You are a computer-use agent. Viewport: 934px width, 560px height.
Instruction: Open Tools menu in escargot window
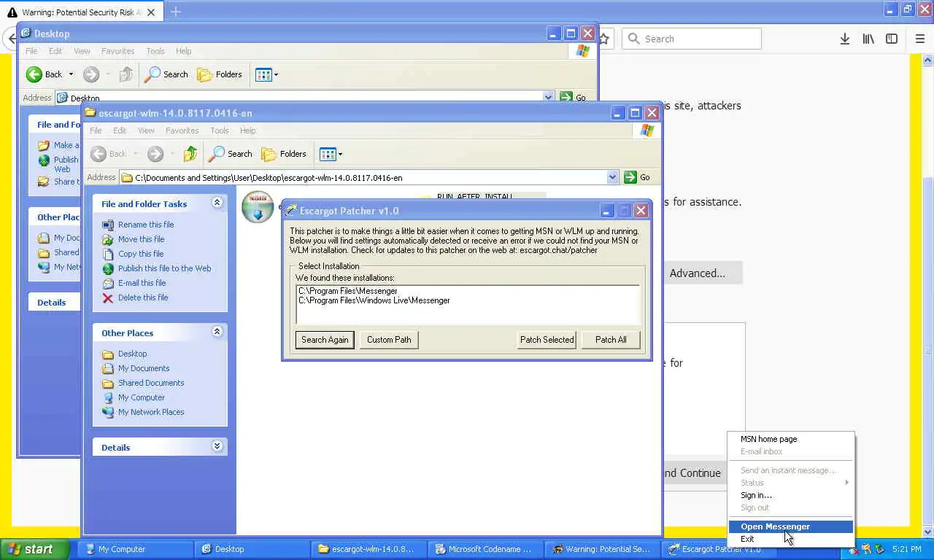[x=220, y=131]
